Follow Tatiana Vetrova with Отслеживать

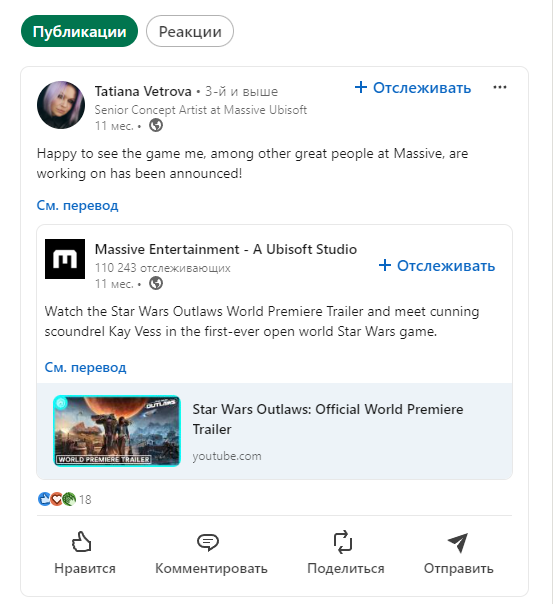click(x=412, y=87)
